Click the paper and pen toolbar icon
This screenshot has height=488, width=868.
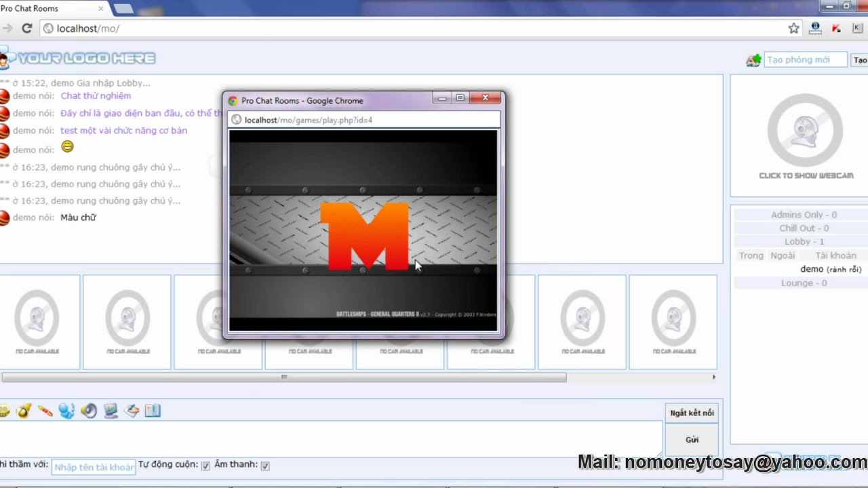tap(132, 411)
